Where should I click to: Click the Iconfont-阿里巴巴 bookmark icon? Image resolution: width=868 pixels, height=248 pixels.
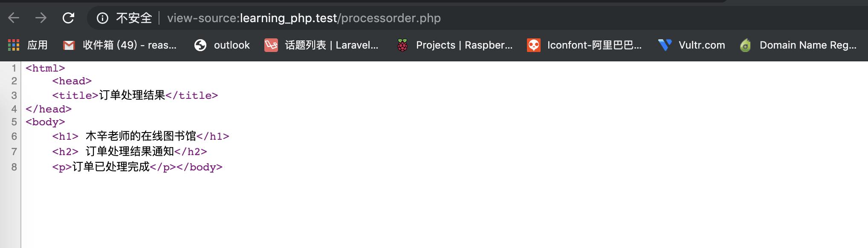coord(532,45)
